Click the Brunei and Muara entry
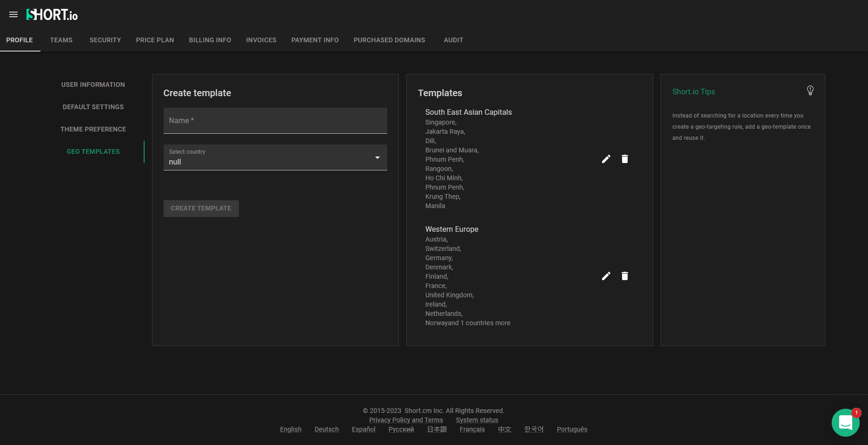 452,150
